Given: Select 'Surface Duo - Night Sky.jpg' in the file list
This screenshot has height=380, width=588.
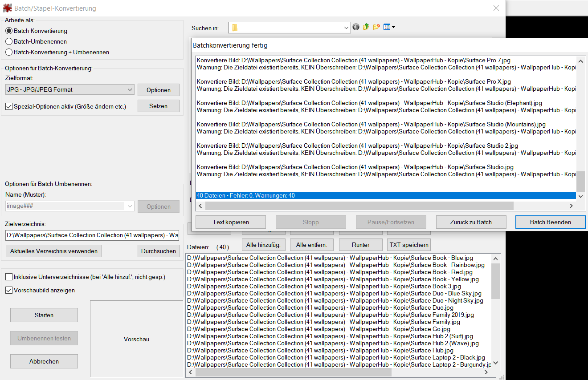Looking at the screenshot, I should [335, 300].
